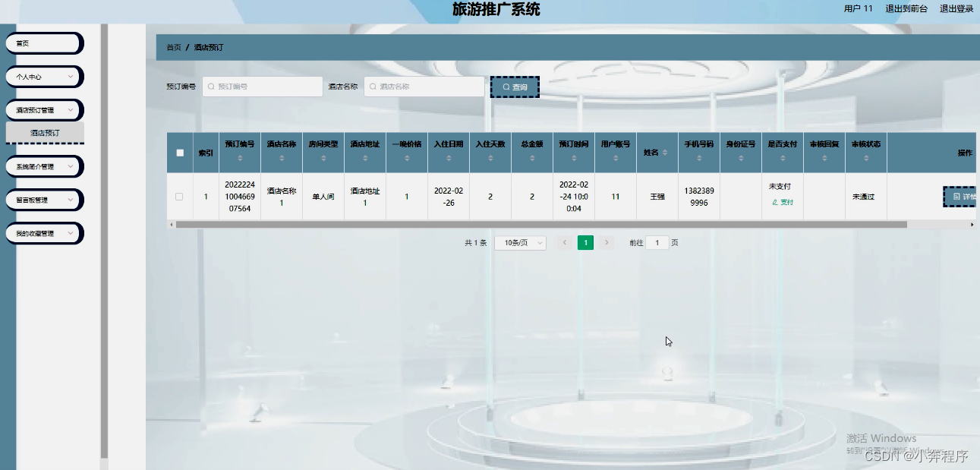The width and height of the screenshot is (980, 470).
Task: Sort the table by 房间类型 column arrows
Action: tap(323, 158)
